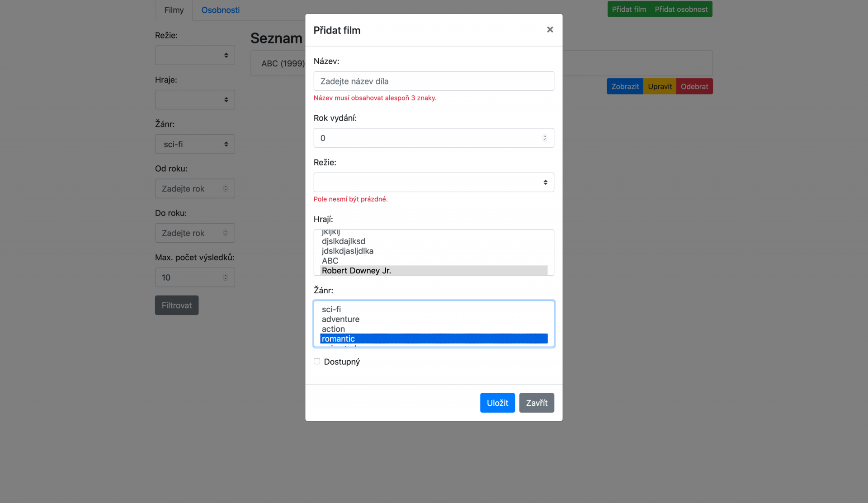
Task: Switch to the Filmy tab
Action: [x=174, y=10]
